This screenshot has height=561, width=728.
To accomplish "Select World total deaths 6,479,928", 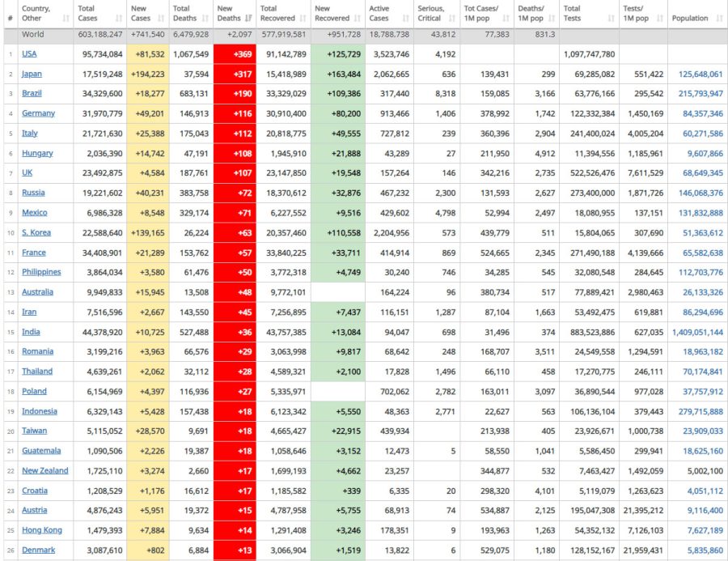I will [191, 34].
